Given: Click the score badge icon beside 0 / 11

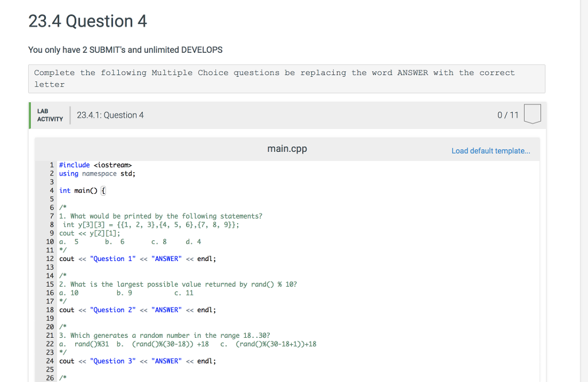Looking at the screenshot, I should (532, 114).
